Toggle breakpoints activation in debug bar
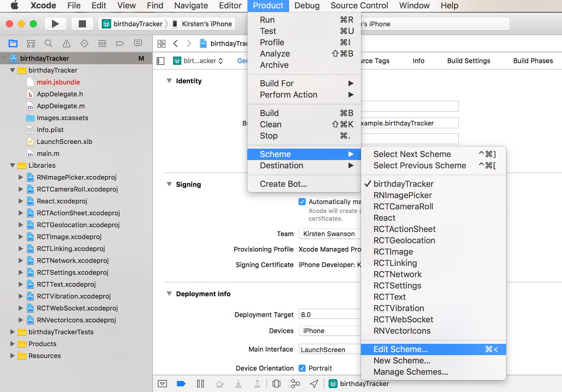The width and height of the screenshot is (562, 392). click(181, 384)
